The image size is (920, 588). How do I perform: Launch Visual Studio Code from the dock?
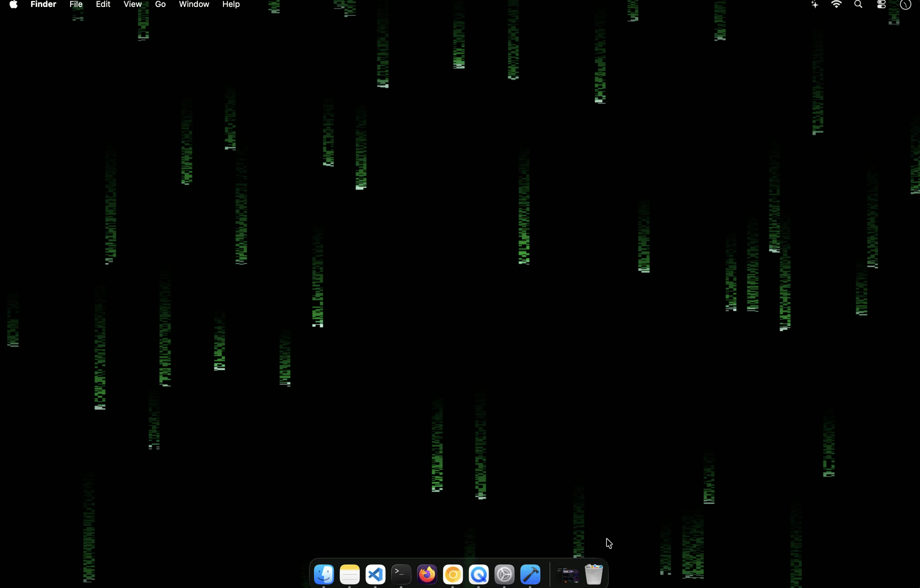tap(376, 575)
